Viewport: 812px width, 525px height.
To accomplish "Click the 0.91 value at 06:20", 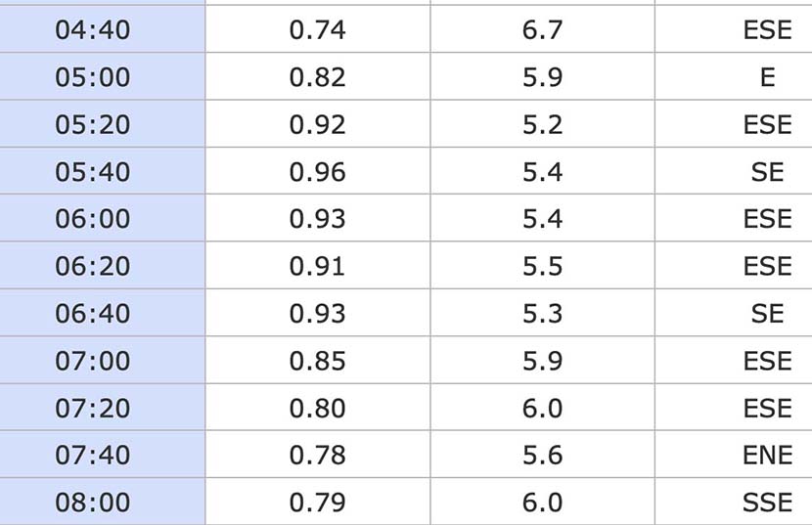I will pyautogui.click(x=317, y=266).
